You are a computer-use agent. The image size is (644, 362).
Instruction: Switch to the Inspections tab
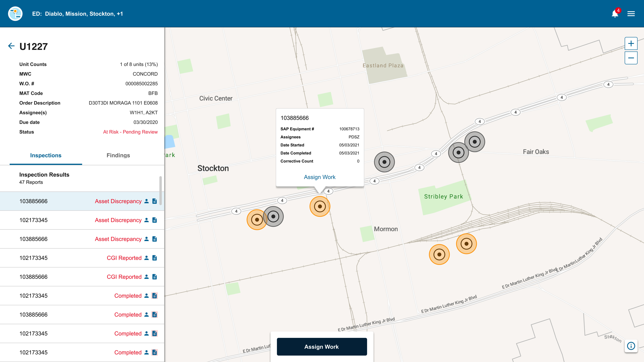coord(46,155)
